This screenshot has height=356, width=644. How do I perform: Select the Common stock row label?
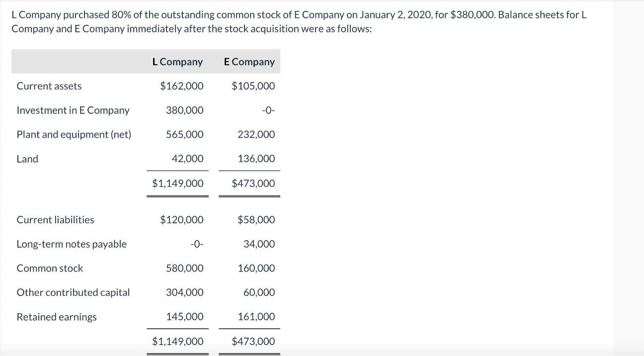click(50, 268)
